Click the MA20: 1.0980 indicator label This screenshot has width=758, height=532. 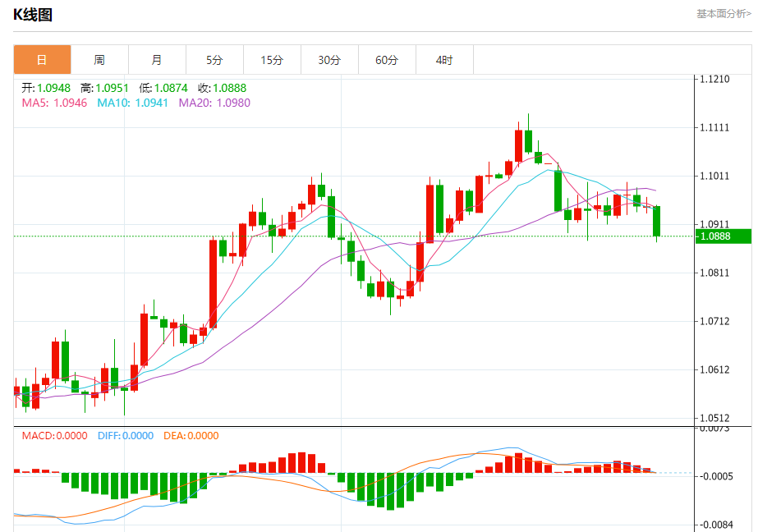tap(214, 103)
